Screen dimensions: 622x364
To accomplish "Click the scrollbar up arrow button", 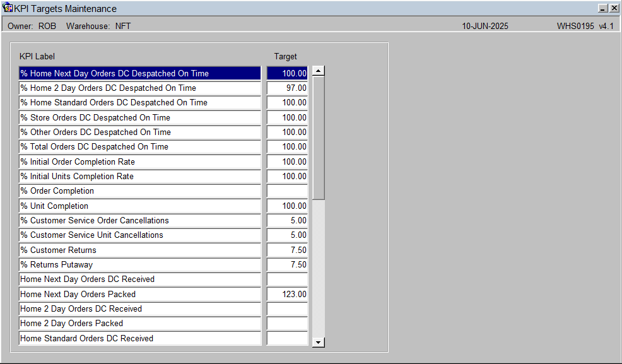I will click(x=319, y=71).
